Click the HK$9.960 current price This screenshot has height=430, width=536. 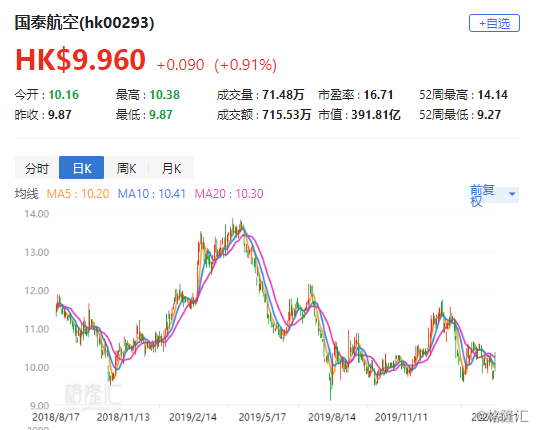tap(81, 60)
